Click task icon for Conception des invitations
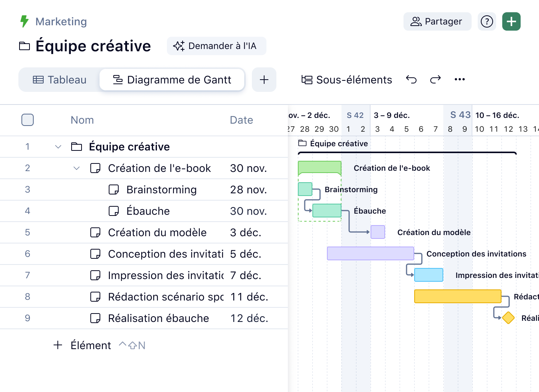Image resolution: width=539 pixels, height=392 pixels. tap(95, 254)
